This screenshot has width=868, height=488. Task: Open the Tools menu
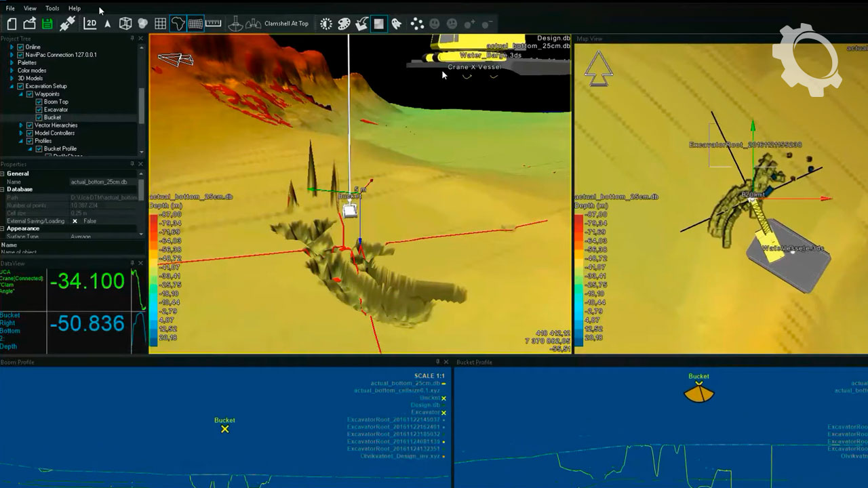(x=52, y=8)
